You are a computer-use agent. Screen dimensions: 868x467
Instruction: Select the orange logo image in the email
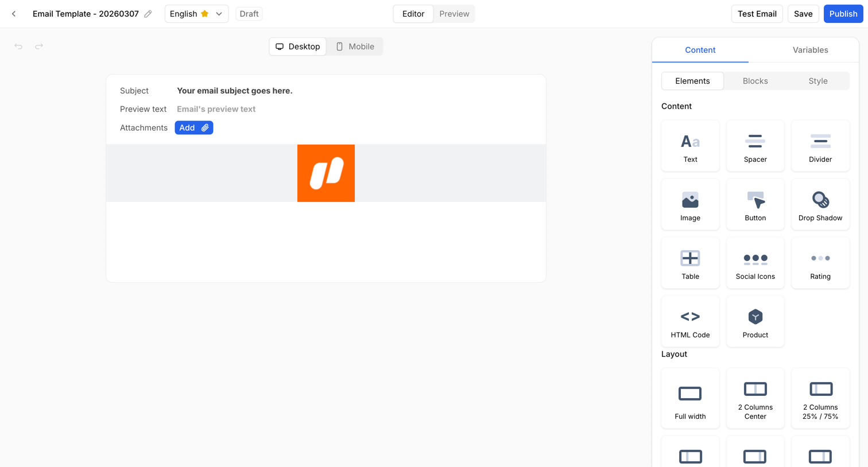tap(326, 173)
